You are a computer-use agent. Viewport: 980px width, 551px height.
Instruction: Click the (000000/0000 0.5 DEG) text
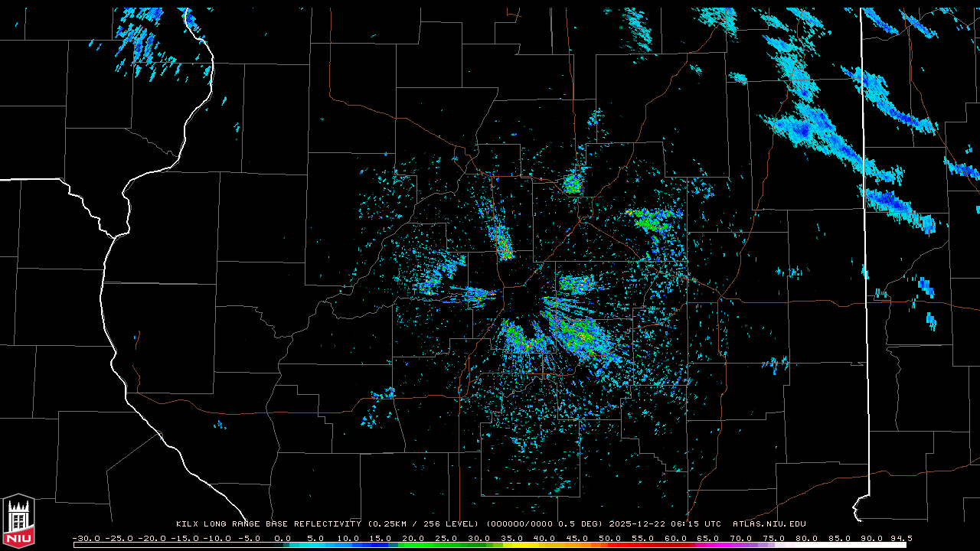pos(544,524)
